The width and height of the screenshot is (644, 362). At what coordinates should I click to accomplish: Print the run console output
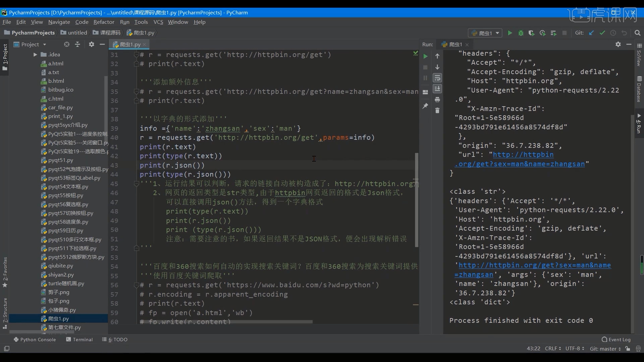(437, 100)
